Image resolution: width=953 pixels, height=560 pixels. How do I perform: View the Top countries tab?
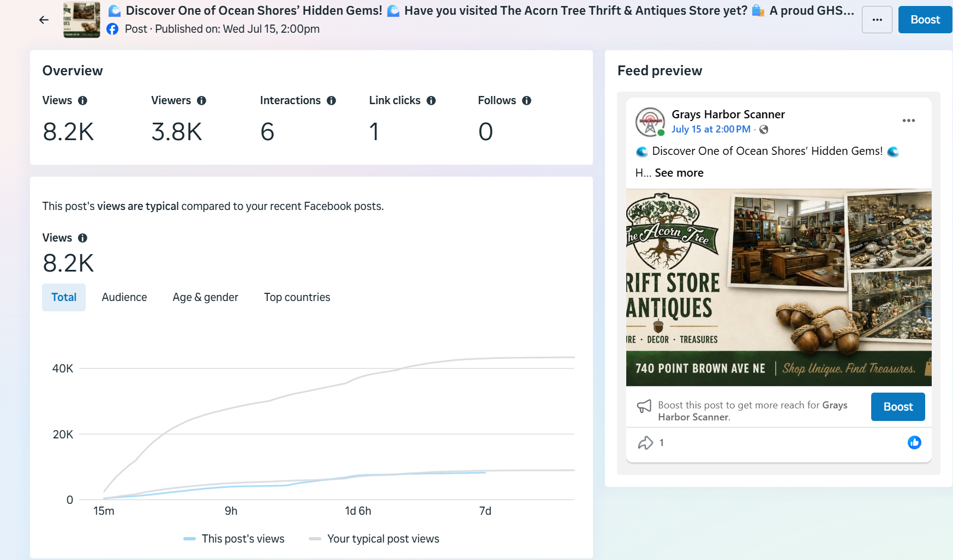coord(297,297)
